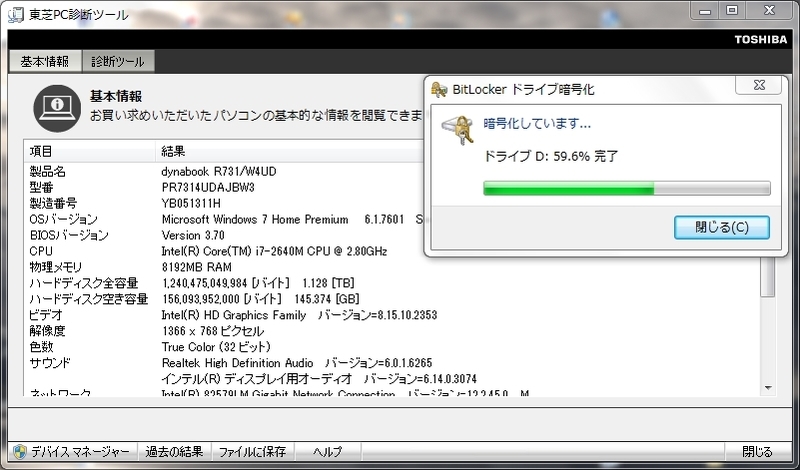The image size is (800, 470).
Task: Click the BitLocker title bar key icon
Action: click(x=439, y=89)
